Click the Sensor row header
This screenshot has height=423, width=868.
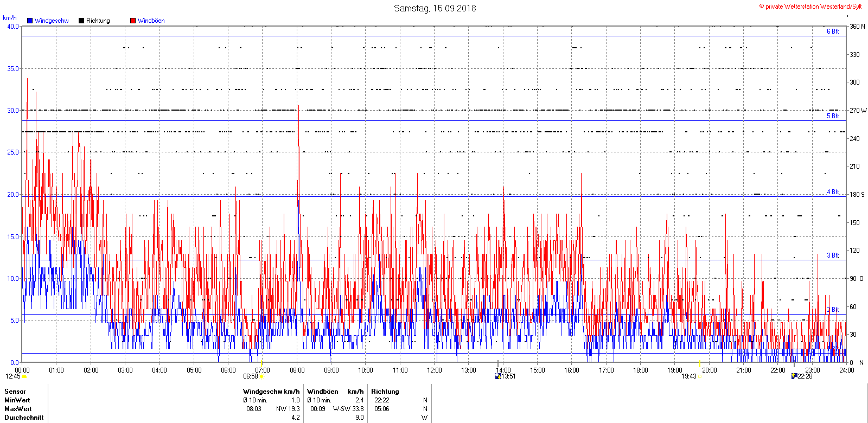click(15, 392)
